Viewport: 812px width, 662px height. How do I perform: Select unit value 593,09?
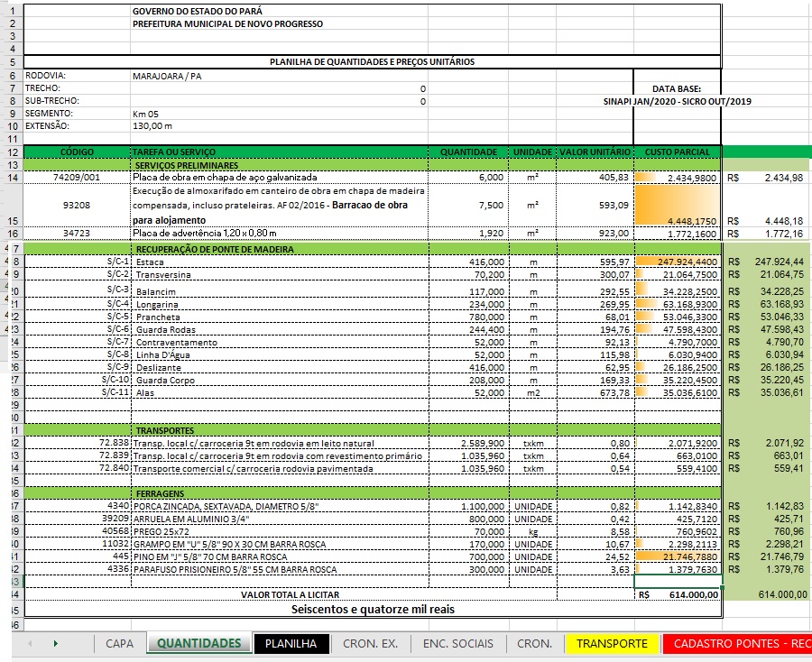click(x=595, y=205)
